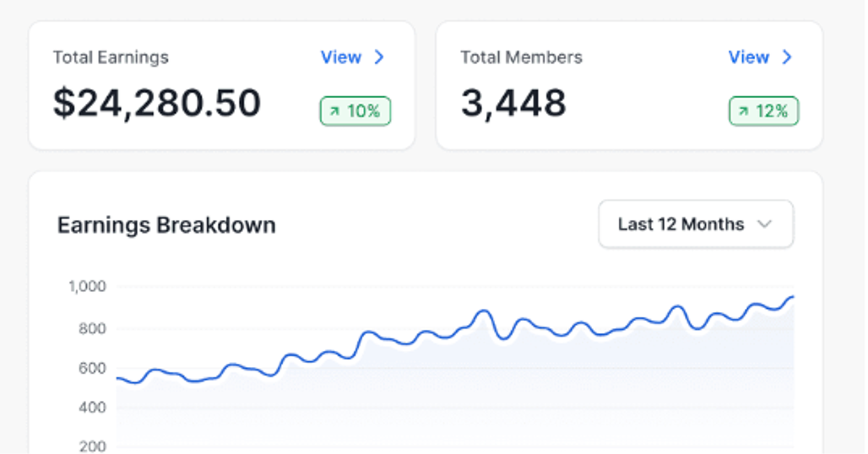868x454 pixels.
Task: Click the Total Members label
Action: pos(522,57)
